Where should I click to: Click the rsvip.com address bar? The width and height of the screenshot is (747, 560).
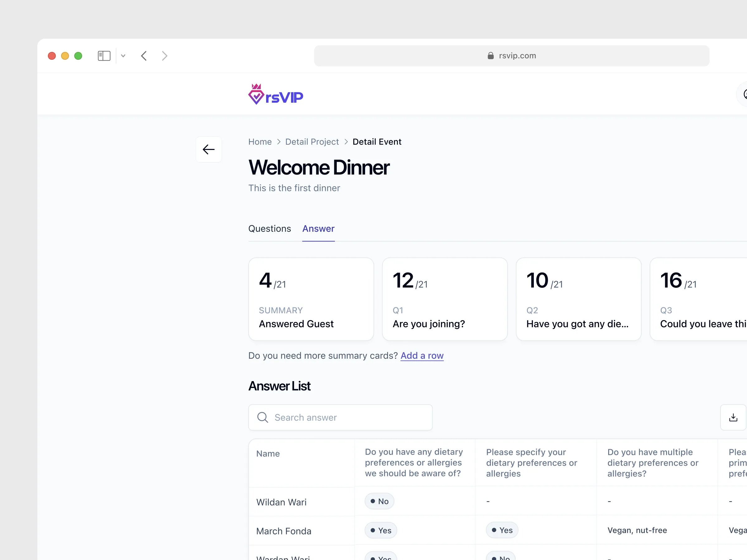pyautogui.click(x=511, y=56)
